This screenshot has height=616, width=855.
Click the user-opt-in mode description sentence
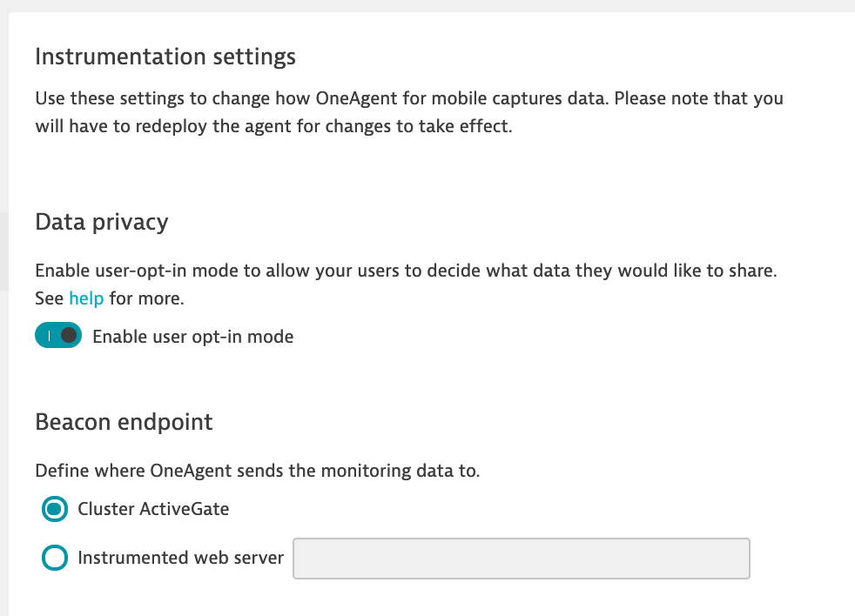point(406,271)
